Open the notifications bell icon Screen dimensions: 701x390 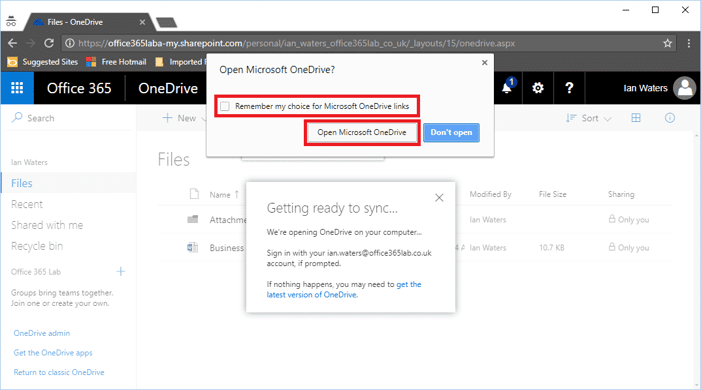[507, 88]
